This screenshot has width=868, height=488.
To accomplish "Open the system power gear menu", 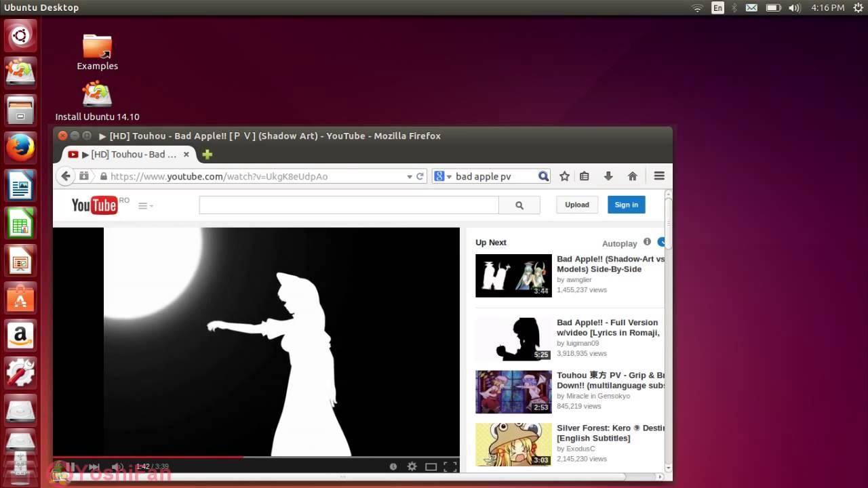I will click(858, 7).
